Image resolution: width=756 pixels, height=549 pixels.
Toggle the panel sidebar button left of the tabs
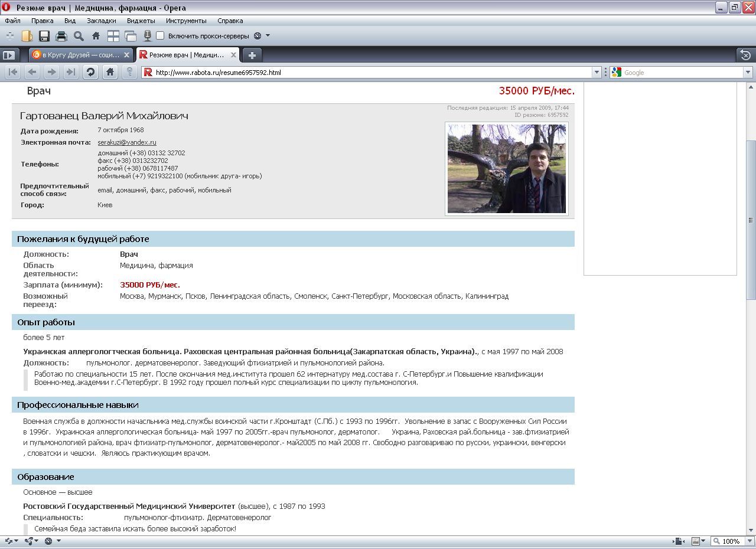tap(8, 55)
